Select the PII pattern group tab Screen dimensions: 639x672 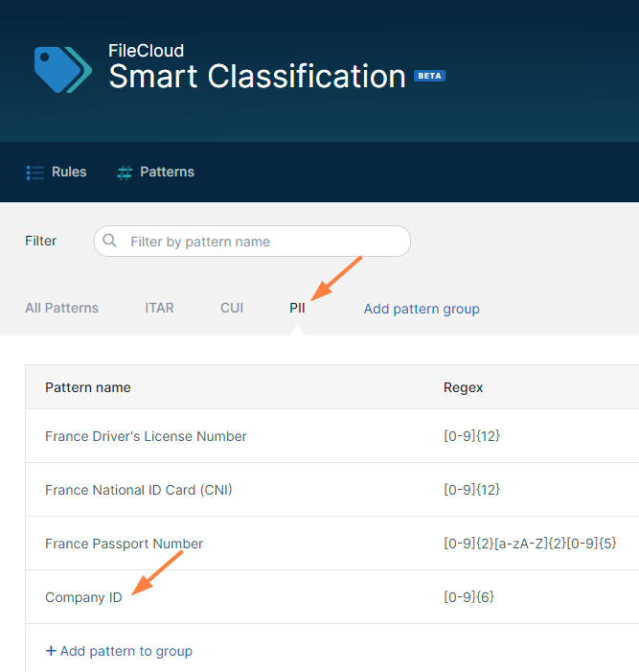pos(297,308)
